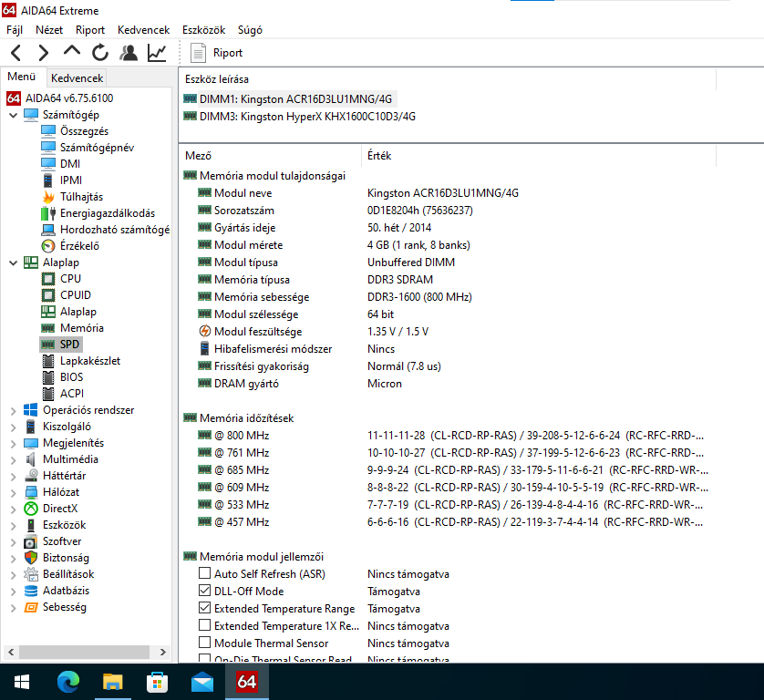Screen dimensions: 764x700
Task: Select the AIDA64 v6.75.6100 root item
Action: (x=69, y=98)
